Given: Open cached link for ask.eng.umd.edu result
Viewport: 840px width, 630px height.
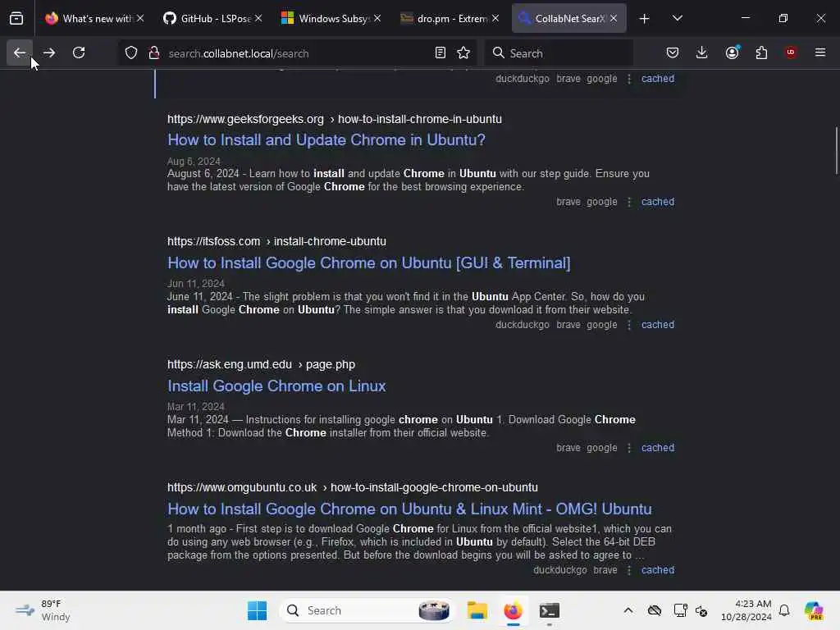Looking at the screenshot, I should click(x=658, y=448).
